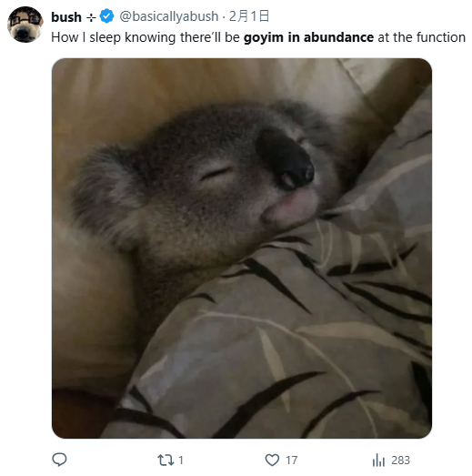Click the repost arrows icon
This screenshot has height=476, width=472.
pos(166,461)
